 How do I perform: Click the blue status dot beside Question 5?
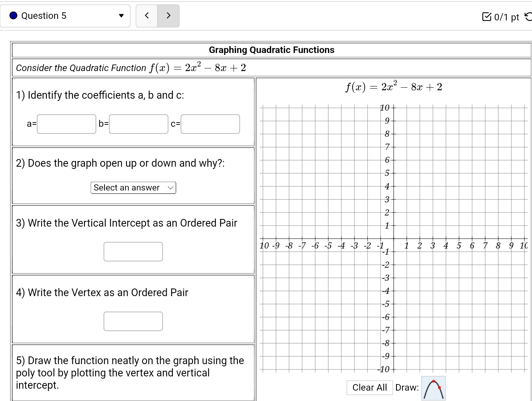13,16
